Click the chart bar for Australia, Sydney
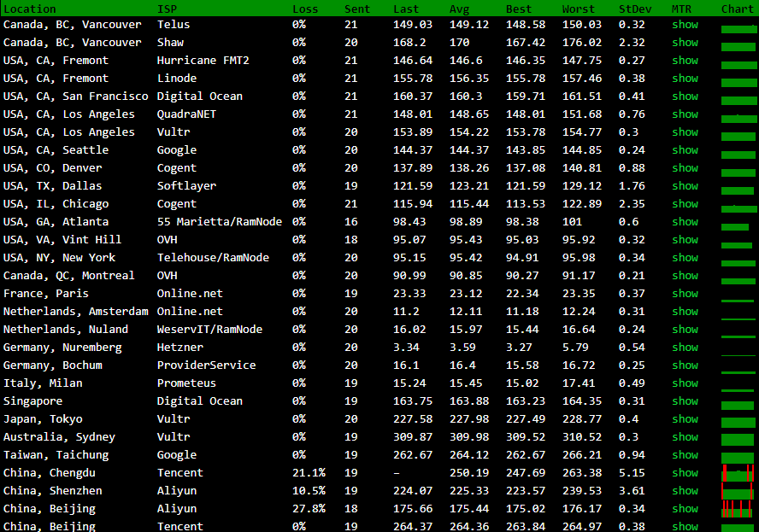This screenshot has width=759, height=532. tap(738, 440)
